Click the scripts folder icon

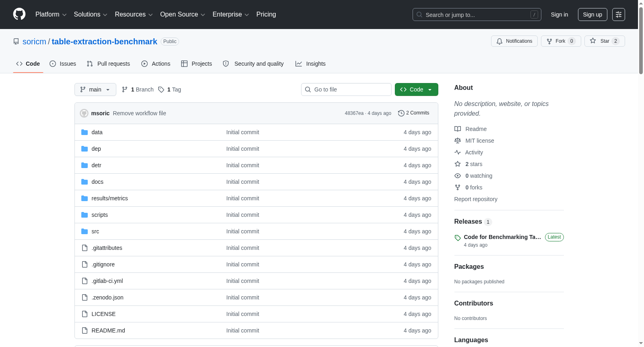click(85, 215)
